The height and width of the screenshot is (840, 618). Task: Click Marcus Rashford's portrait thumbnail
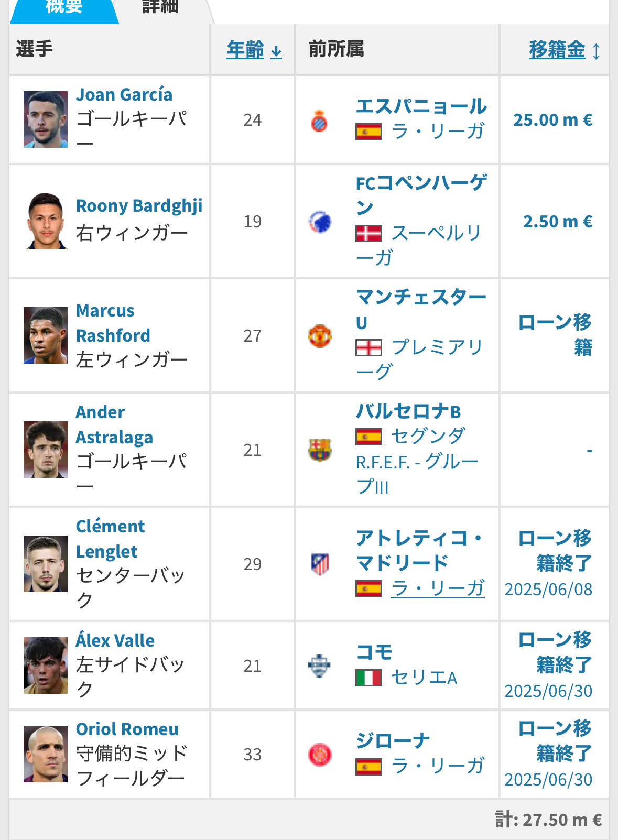point(46,335)
